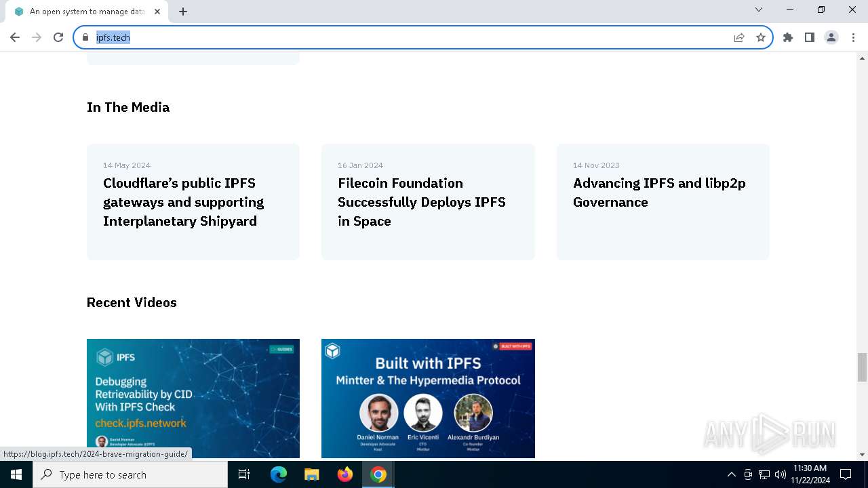Launch Microsoft Edge from taskbar
This screenshot has width=868, height=488.
[x=279, y=474]
